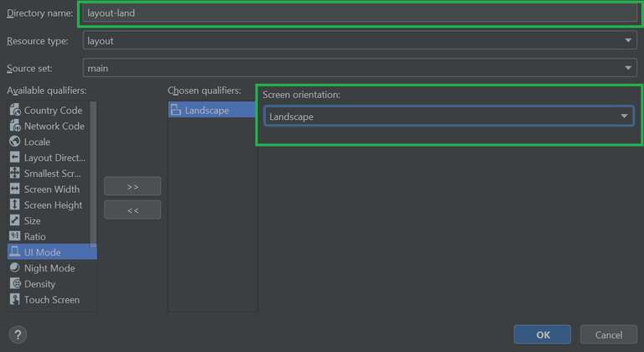Add qualifier with the >> button

click(x=132, y=186)
